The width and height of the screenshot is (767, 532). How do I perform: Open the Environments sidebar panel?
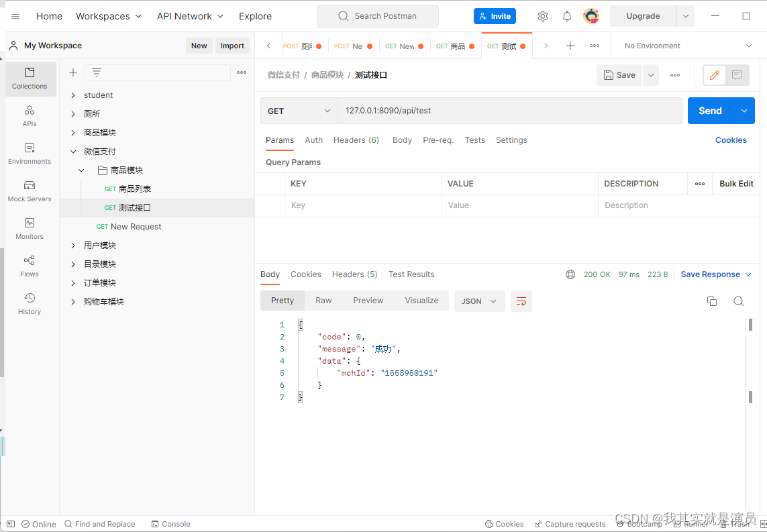point(30,154)
